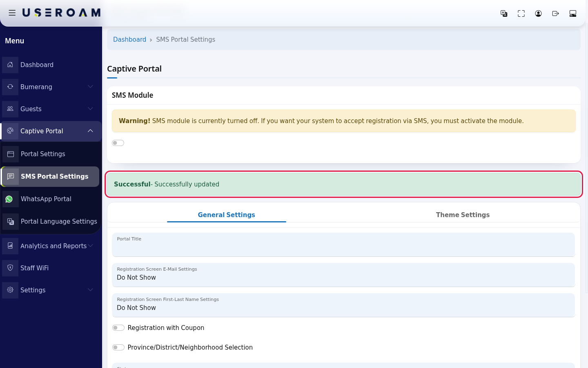Image resolution: width=588 pixels, height=368 pixels.
Task: Go to Dashboard in sidebar menu
Action: click(x=51, y=65)
